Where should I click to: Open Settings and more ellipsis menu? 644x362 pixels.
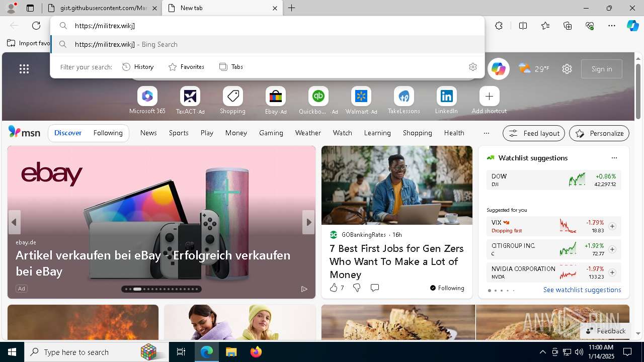[612, 26]
